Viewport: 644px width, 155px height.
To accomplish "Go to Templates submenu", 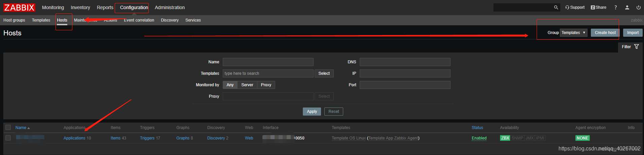I will (41, 20).
